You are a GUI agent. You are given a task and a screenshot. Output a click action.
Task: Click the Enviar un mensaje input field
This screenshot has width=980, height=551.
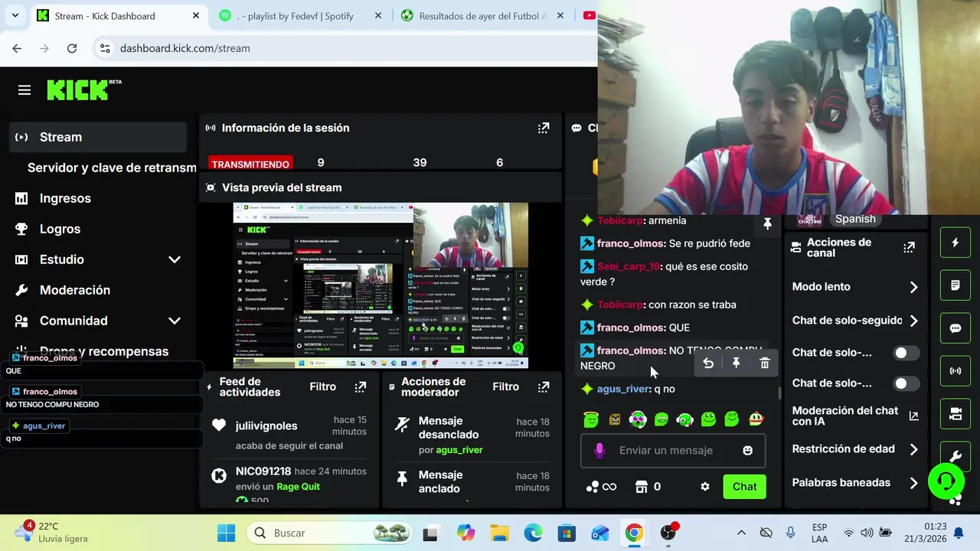tap(673, 451)
